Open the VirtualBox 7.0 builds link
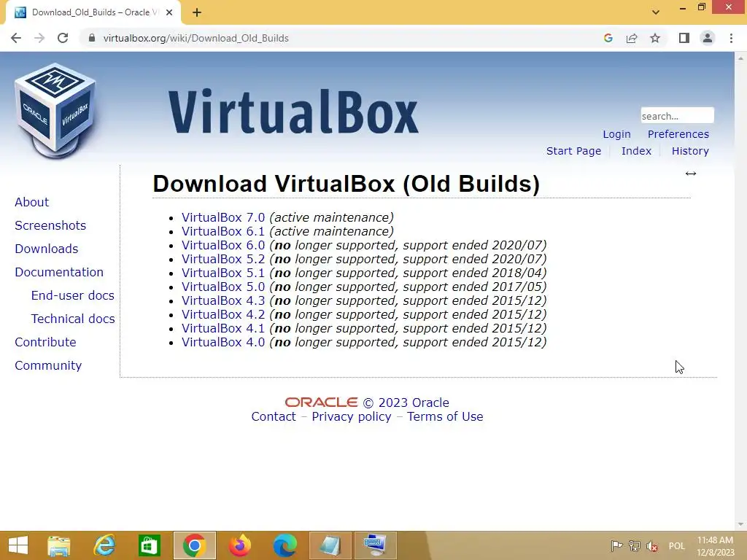The image size is (747, 560). coord(223,217)
